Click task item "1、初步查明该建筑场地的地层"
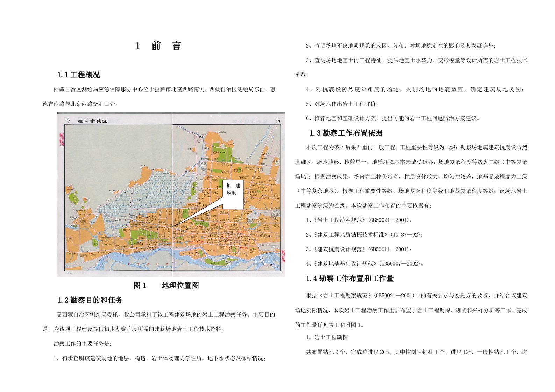Screen dimensions: 555x392 pos(160,358)
